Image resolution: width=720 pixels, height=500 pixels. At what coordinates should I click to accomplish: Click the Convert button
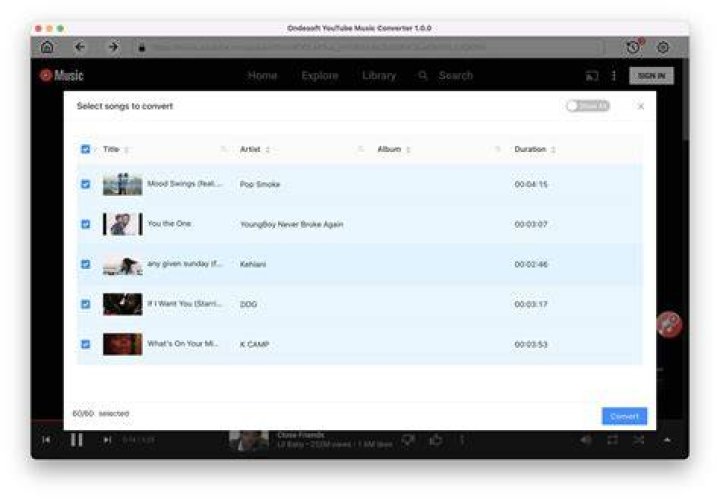coord(624,416)
